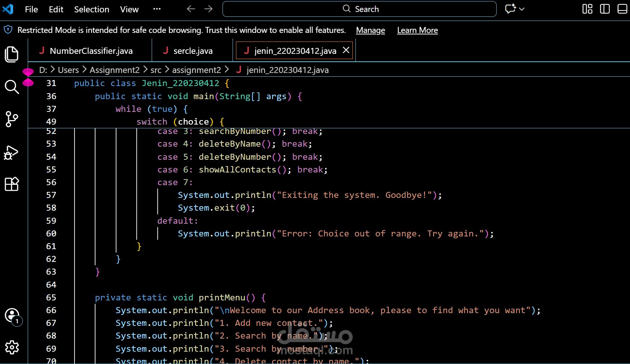Screen dimensions: 630x364
Task: Toggle the Primary Side Bar layout button
Action: 605,9
